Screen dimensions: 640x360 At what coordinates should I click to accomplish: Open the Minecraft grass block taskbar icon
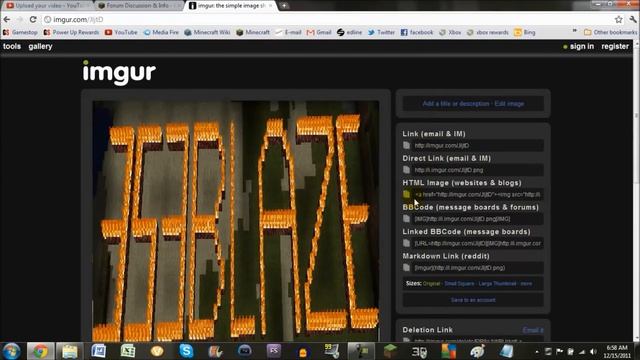[390, 351]
